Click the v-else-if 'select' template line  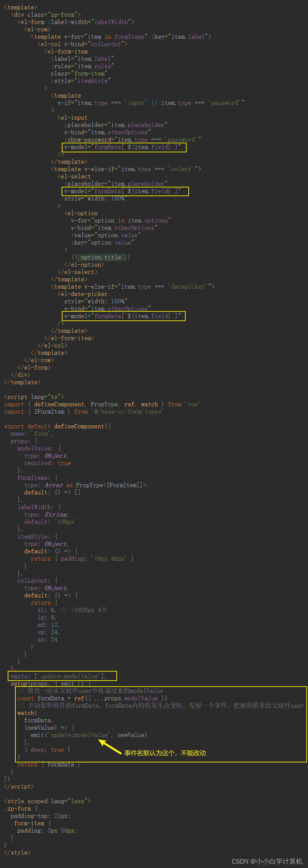click(x=126, y=169)
